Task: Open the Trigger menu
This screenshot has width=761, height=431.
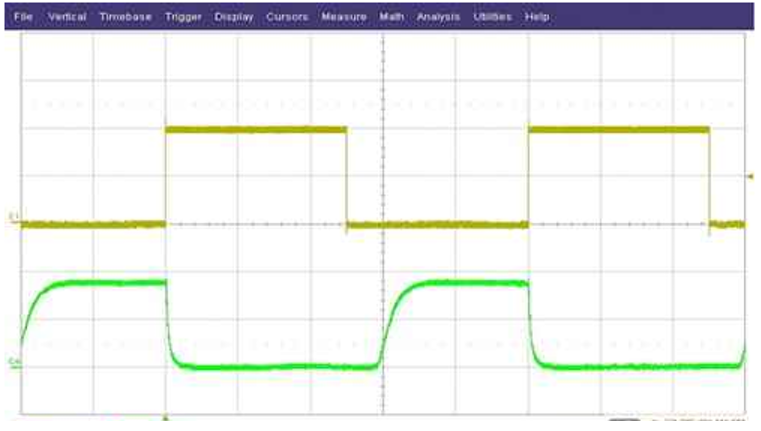Action: [183, 17]
